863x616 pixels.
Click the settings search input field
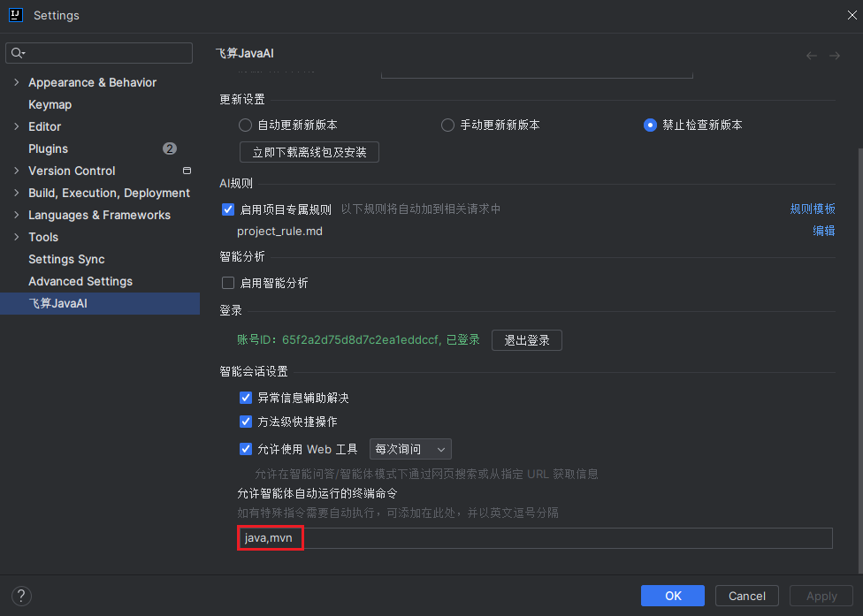[x=99, y=53]
